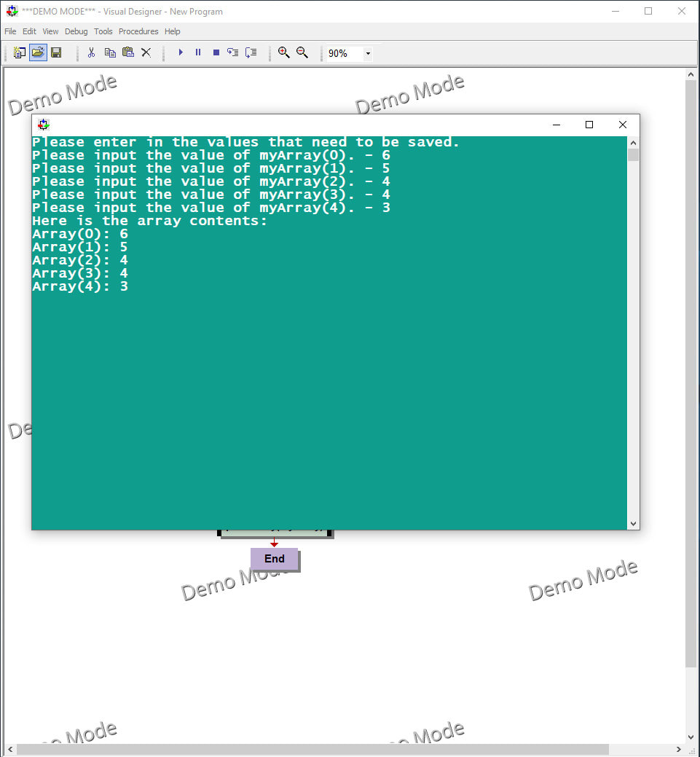This screenshot has width=700, height=757.
Task: Run the program with the Play icon
Action: pos(180,52)
